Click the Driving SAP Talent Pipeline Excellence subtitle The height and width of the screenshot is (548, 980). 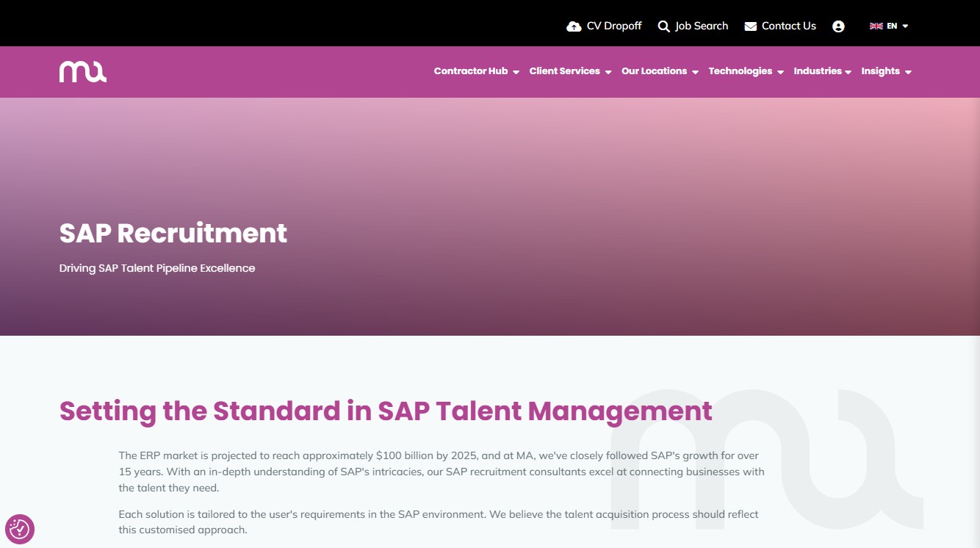point(157,268)
